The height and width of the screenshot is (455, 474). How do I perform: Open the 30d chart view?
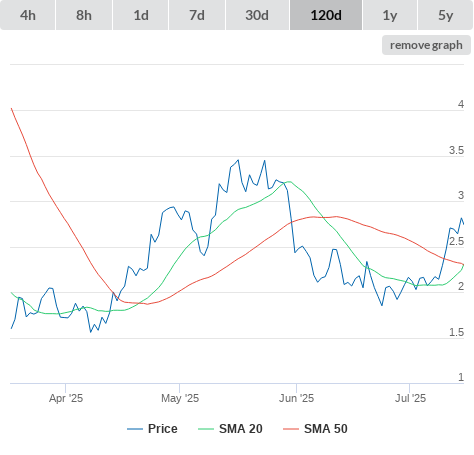click(257, 15)
